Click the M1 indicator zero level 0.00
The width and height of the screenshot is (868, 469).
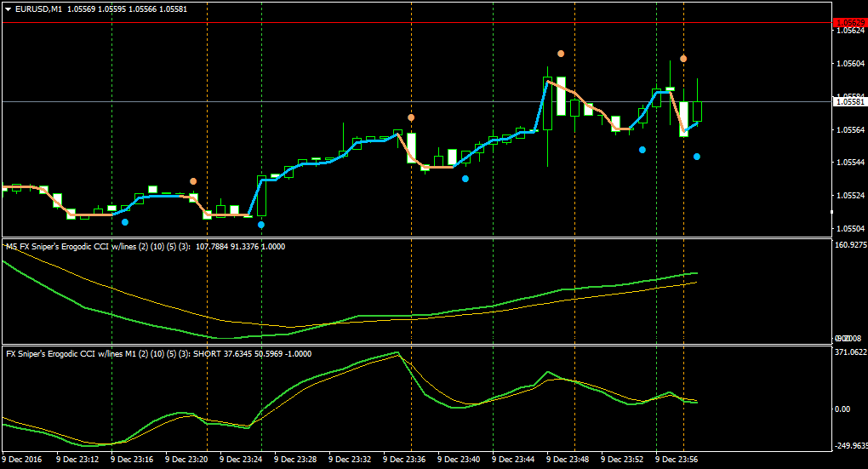[842, 409]
